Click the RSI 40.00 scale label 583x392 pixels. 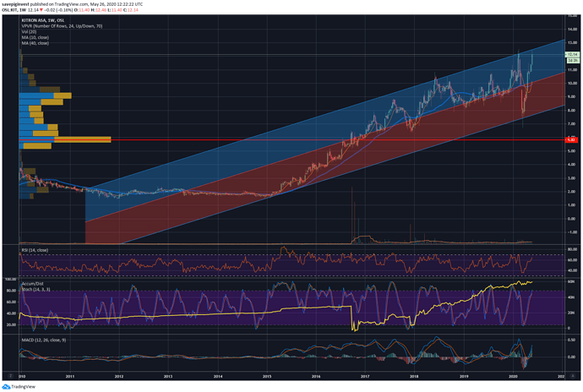coord(572,270)
